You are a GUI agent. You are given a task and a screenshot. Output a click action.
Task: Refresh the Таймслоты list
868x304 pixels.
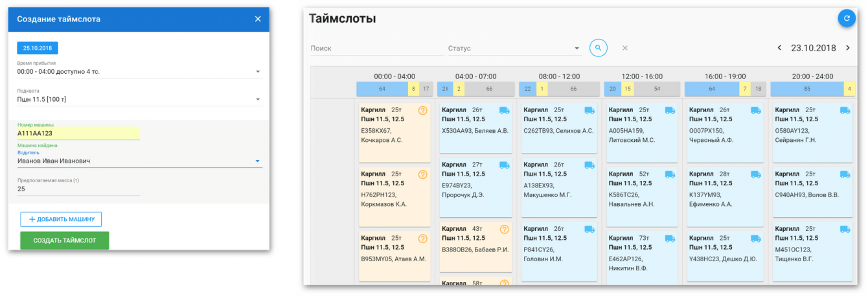(x=847, y=18)
